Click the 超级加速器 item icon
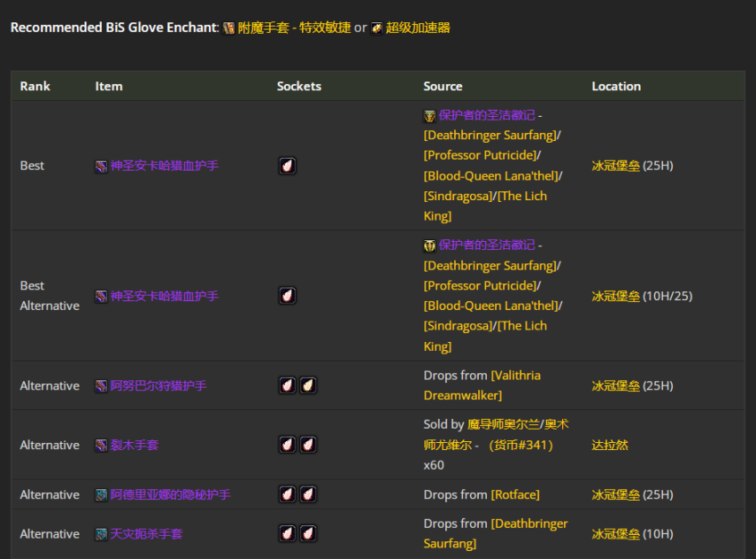 coord(377,28)
